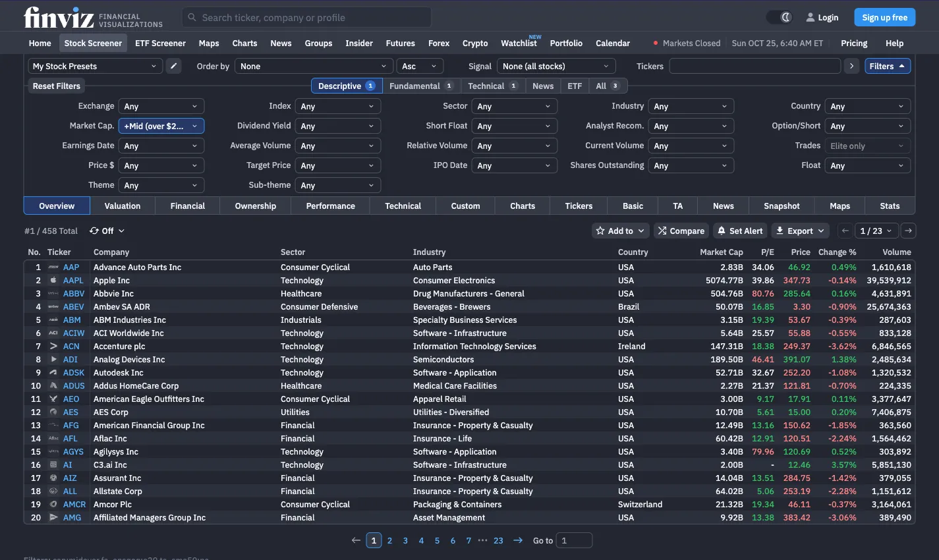This screenshot has height=560, width=939.
Task: Open the Performance view tab
Action: [331, 206]
